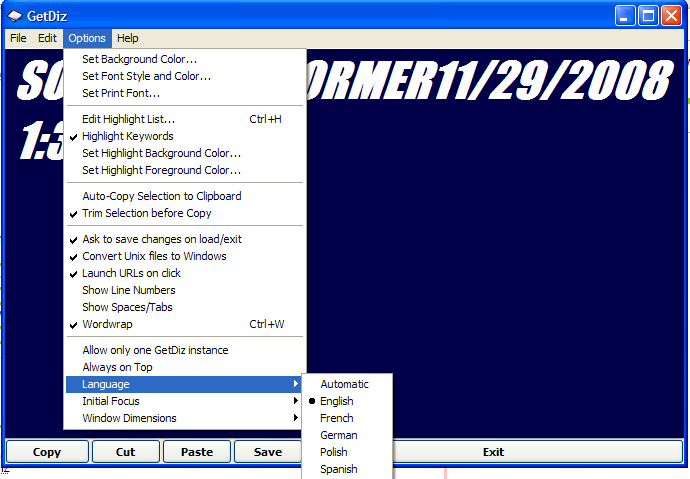Image resolution: width=690 pixels, height=479 pixels.
Task: Select German language
Action: (x=347, y=435)
